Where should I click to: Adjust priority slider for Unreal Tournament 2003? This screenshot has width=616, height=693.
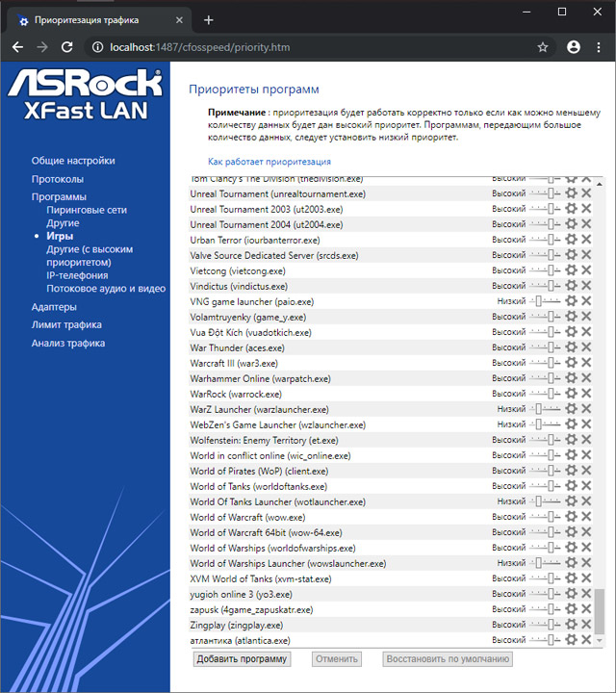[x=546, y=209]
